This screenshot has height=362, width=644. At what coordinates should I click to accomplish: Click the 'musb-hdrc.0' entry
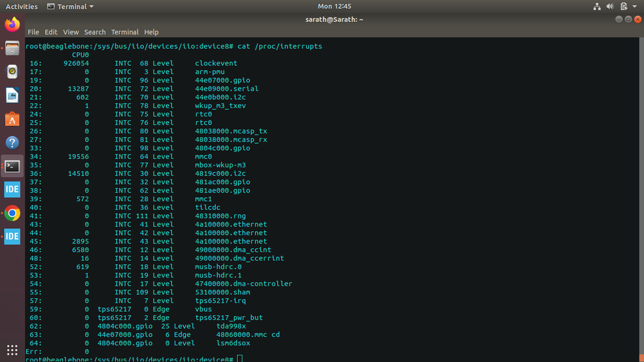[x=218, y=267]
